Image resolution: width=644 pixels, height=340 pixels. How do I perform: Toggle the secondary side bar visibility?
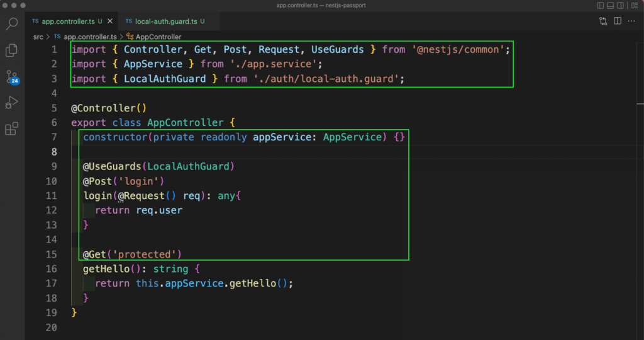[x=621, y=6]
